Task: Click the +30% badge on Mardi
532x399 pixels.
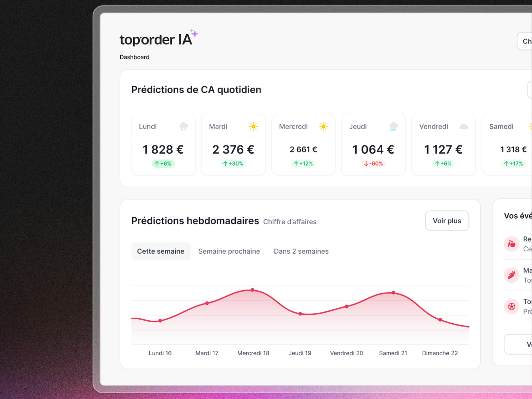Action: (233, 164)
